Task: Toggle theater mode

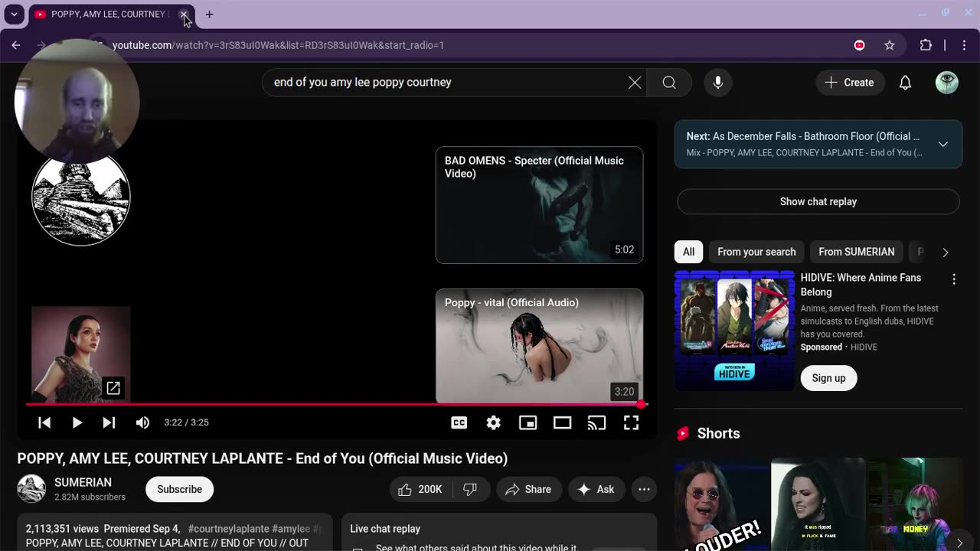Action: tap(562, 422)
